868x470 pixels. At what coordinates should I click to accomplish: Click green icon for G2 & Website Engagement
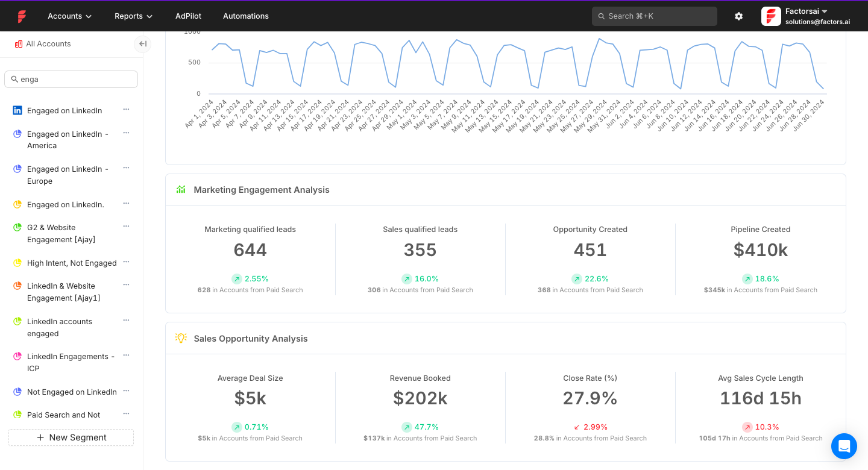17,228
